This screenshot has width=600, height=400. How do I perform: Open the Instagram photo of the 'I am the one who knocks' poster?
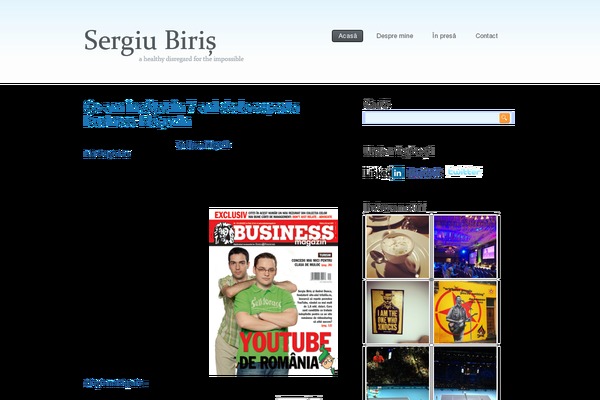click(x=397, y=312)
